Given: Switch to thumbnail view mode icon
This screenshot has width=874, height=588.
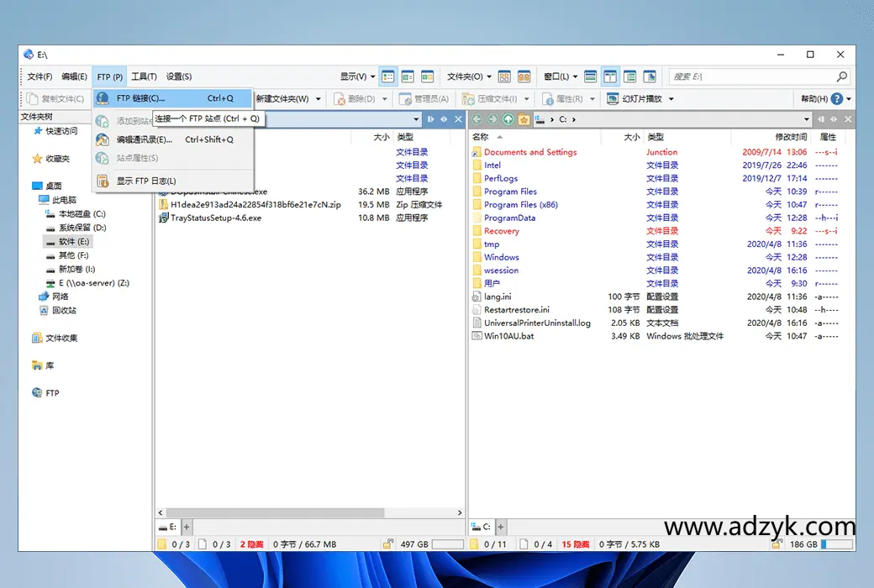Looking at the screenshot, I should click(x=428, y=76).
